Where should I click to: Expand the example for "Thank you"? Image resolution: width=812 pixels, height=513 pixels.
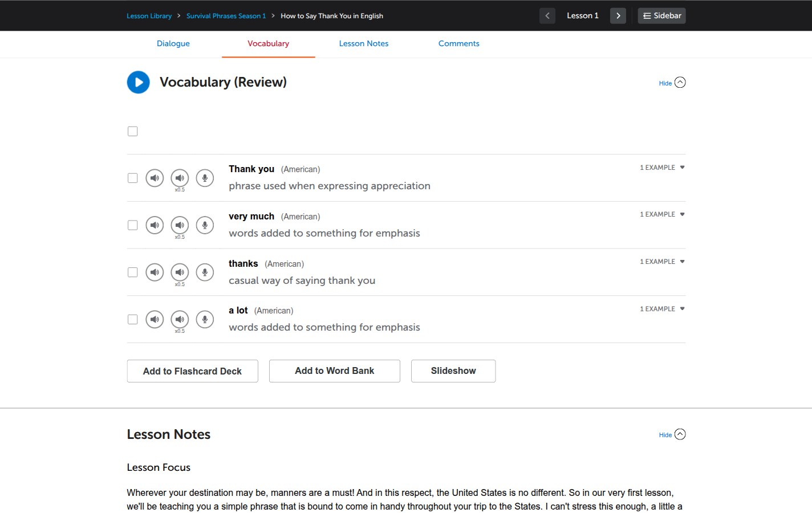[x=662, y=168]
